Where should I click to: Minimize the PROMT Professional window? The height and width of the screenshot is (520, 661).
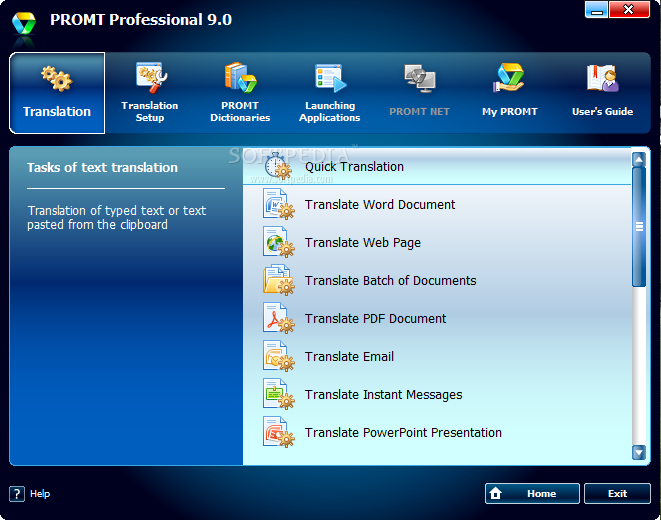click(x=597, y=9)
